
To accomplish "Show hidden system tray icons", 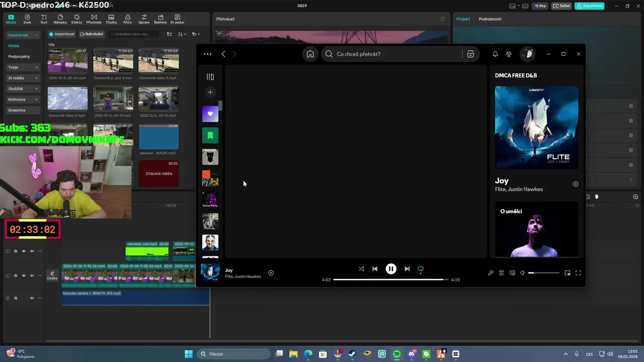I will (x=566, y=354).
